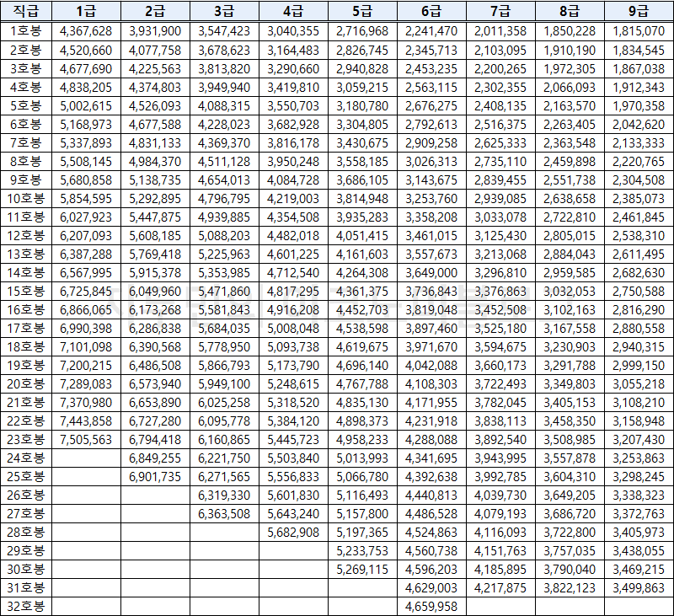Select cell value 3,180,780
The width and height of the screenshot is (674, 616).
[362, 105]
